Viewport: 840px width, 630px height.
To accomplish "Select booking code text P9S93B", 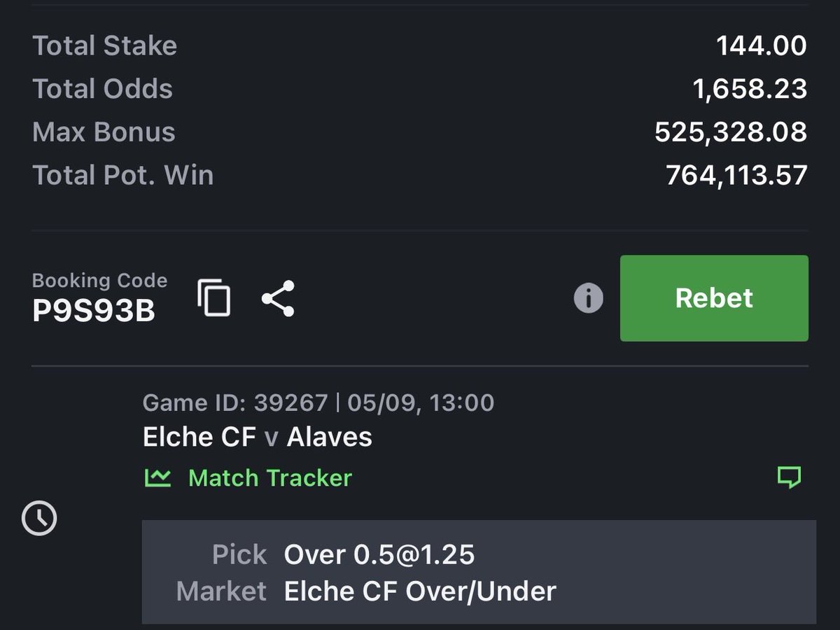I will [x=94, y=311].
